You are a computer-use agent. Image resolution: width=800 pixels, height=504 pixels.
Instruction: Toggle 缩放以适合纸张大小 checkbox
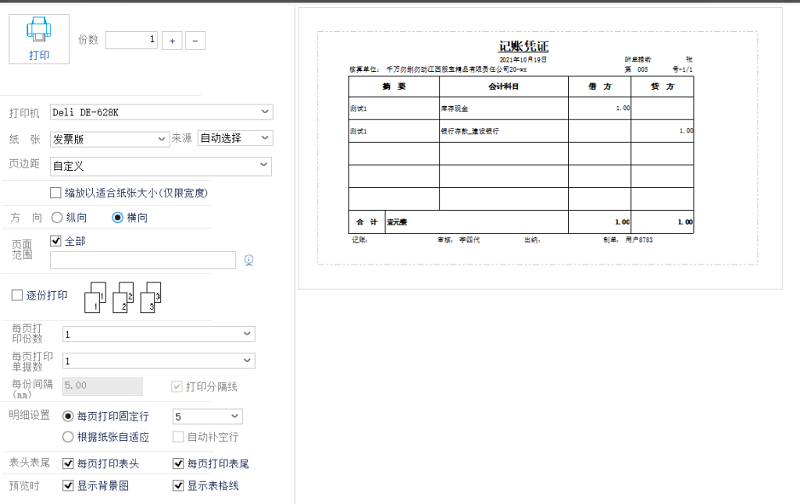56,192
